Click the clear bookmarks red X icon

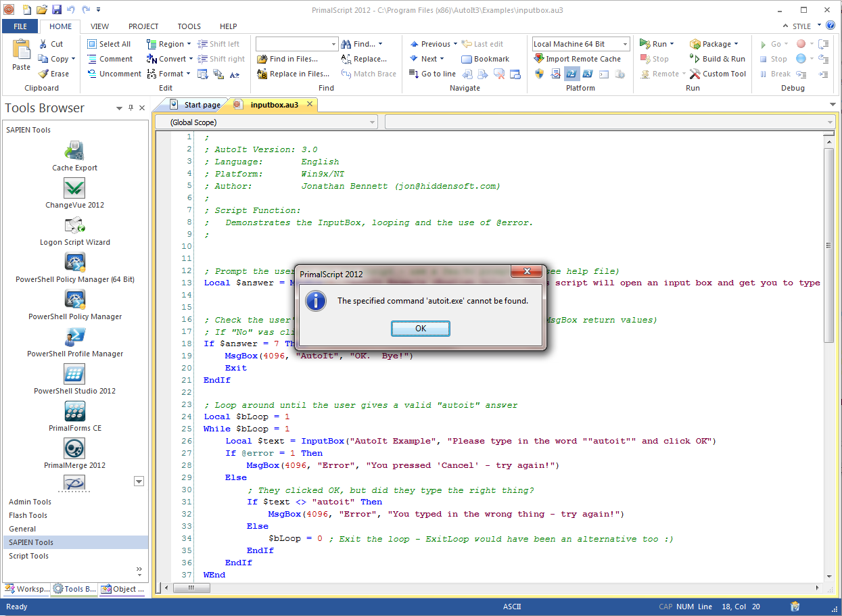499,74
